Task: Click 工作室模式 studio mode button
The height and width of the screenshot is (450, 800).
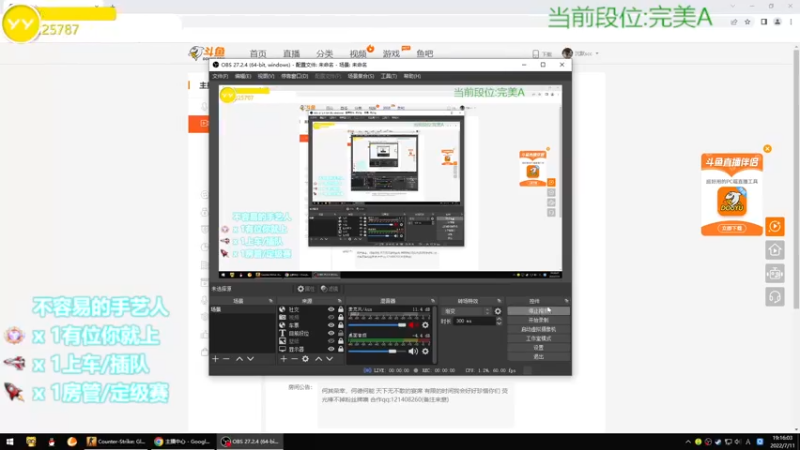Action: pos(538,338)
